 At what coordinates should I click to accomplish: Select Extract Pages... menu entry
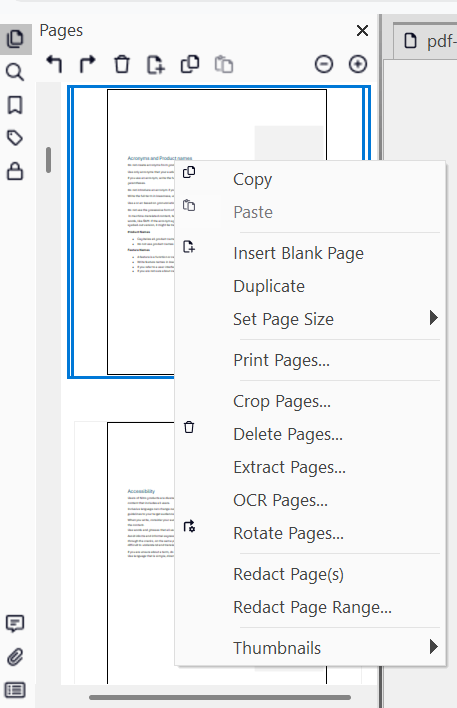tap(310, 467)
